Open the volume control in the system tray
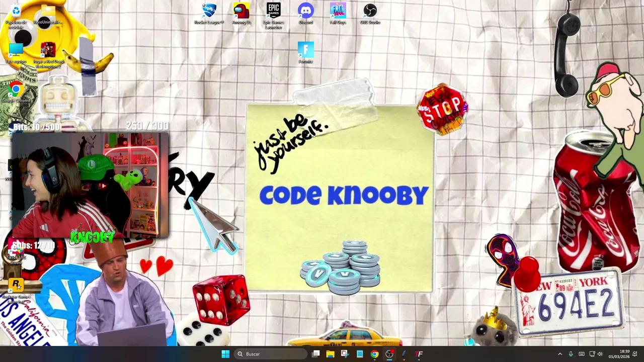Image resolution: width=644 pixels, height=362 pixels. click(x=600, y=354)
